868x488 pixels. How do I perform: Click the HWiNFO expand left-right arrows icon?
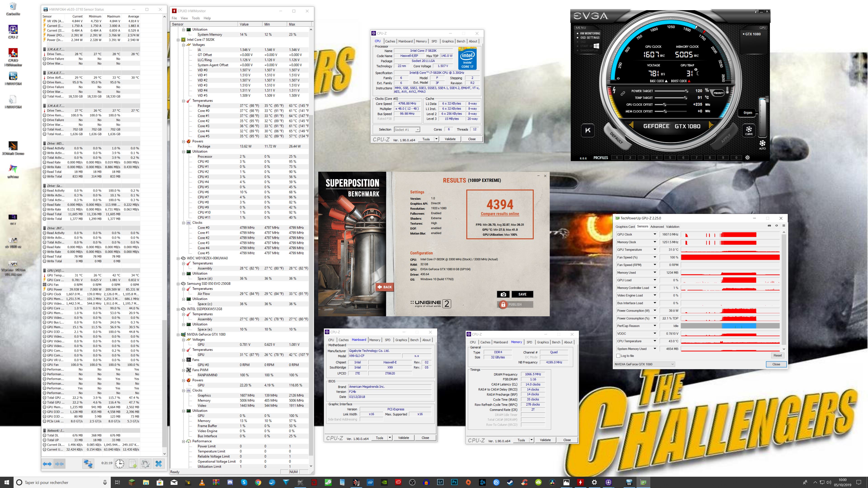pos(47,464)
